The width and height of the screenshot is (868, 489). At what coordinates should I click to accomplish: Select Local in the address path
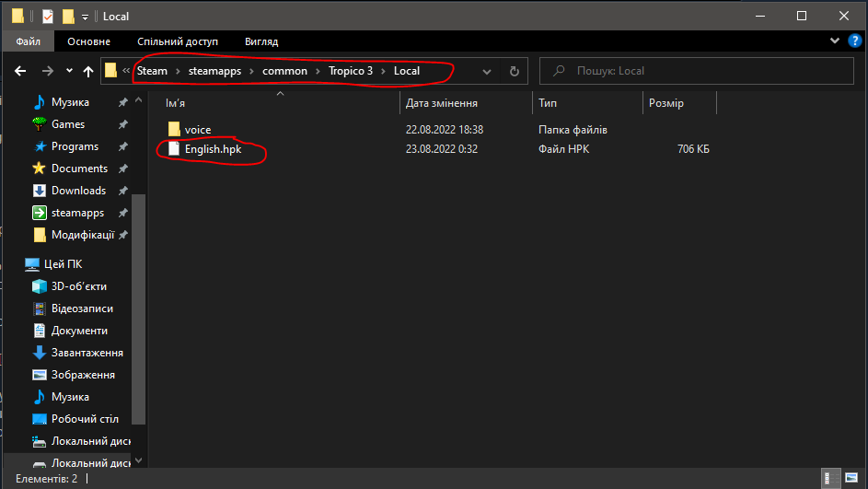pyautogui.click(x=407, y=71)
